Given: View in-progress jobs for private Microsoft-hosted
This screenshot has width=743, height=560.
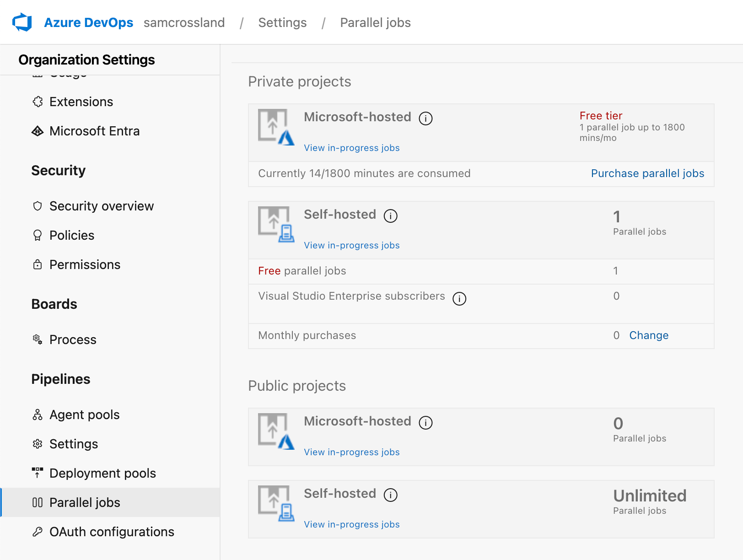Looking at the screenshot, I should point(351,148).
